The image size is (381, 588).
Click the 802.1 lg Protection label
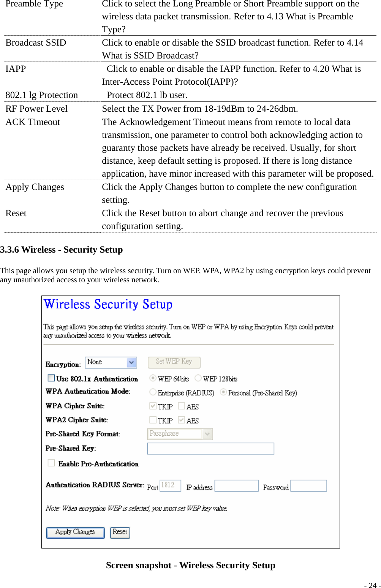pos(42,95)
